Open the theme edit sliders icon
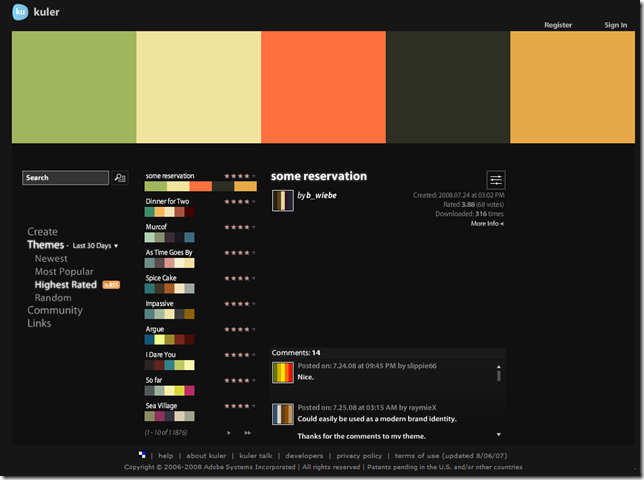The width and height of the screenshot is (644, 480). [496, 180]
